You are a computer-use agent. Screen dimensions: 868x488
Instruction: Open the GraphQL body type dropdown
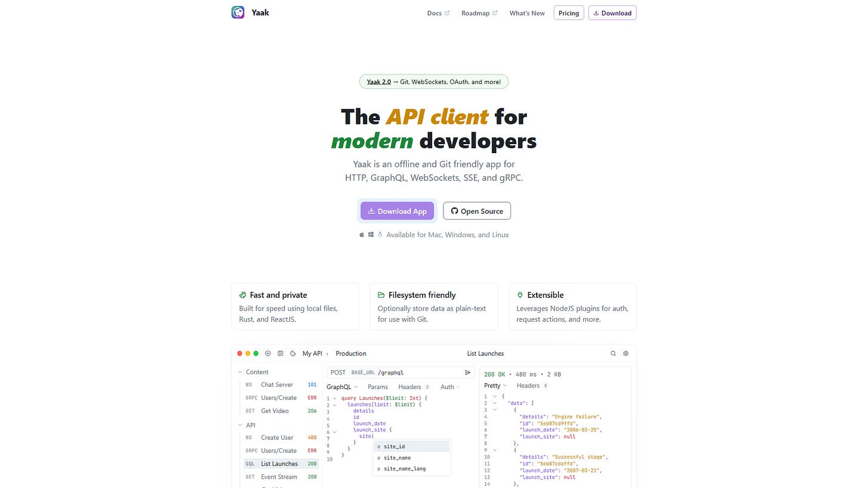click(342, 387)
